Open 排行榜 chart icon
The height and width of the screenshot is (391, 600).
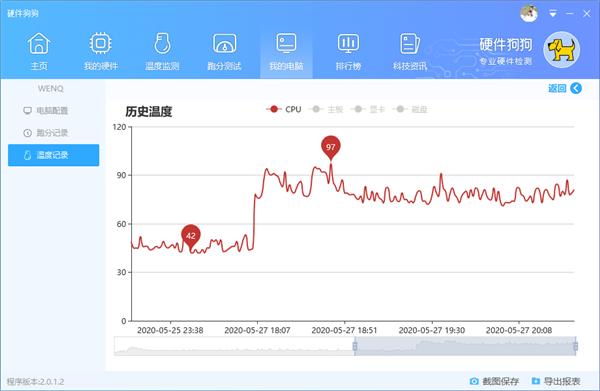pyautogui.click(x=348, y=43)
